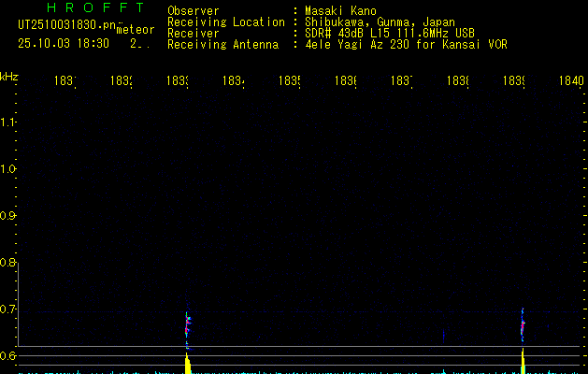Click the 0.7 frequency axis label
The width and height of the screenshot is (588, 374).
pos(8,309)
